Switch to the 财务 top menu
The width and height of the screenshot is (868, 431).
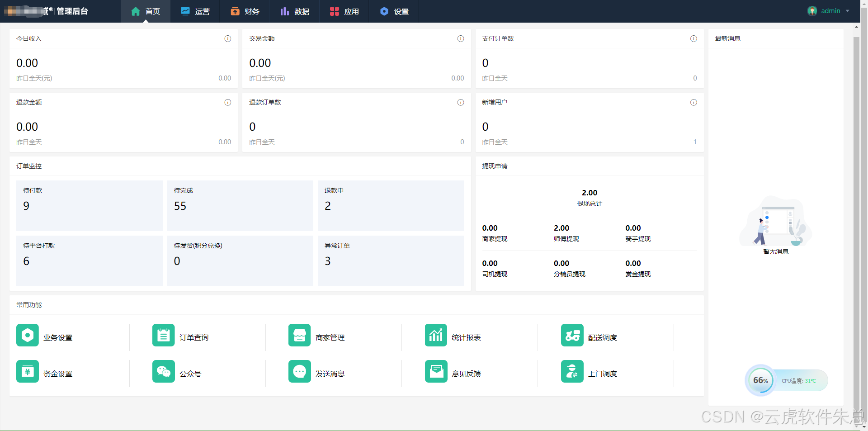pos(245,11)
